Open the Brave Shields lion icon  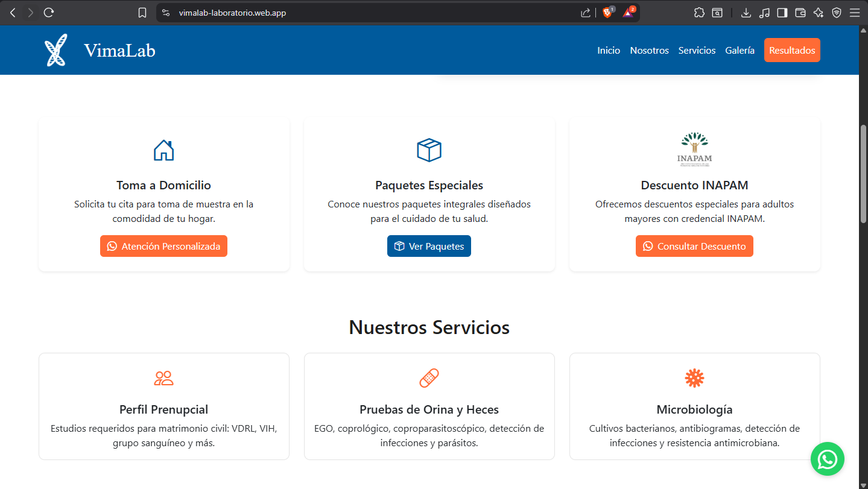(607, 13)
